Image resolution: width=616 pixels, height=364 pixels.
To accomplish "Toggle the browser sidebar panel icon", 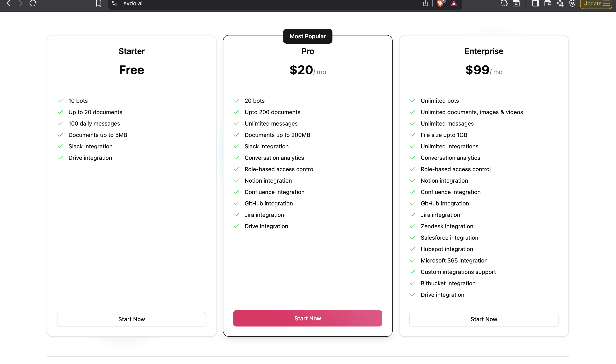I will pos(535,3).
